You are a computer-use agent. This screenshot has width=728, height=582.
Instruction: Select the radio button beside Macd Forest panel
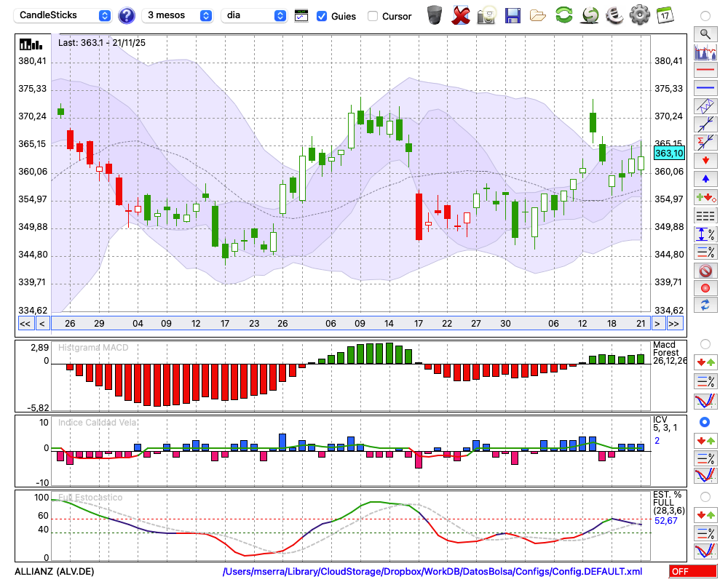pyautogui.click(x=704, y=343)
